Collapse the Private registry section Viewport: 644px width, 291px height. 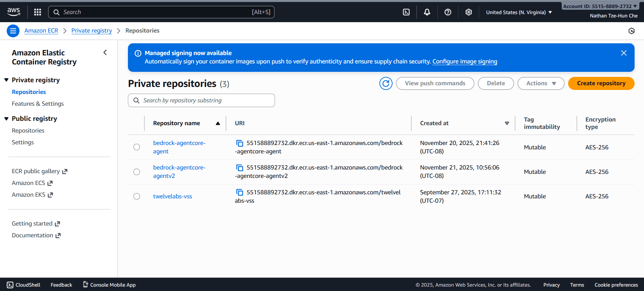pyautogui.click(x=6, y=80)
